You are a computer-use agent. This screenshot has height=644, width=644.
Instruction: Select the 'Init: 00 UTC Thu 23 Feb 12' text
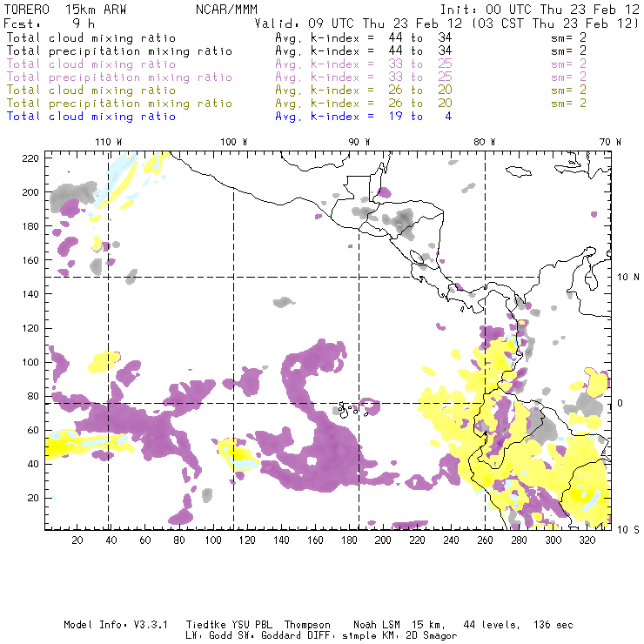[x=540, y=10]
